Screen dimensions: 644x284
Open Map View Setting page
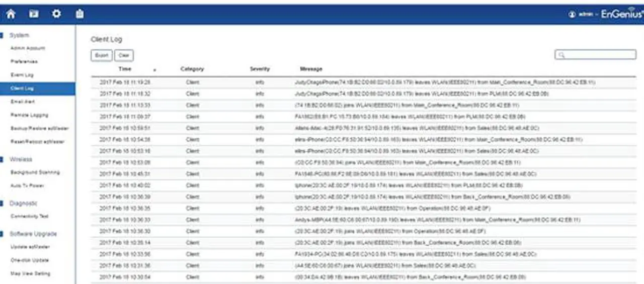click(x=30, y=274)
